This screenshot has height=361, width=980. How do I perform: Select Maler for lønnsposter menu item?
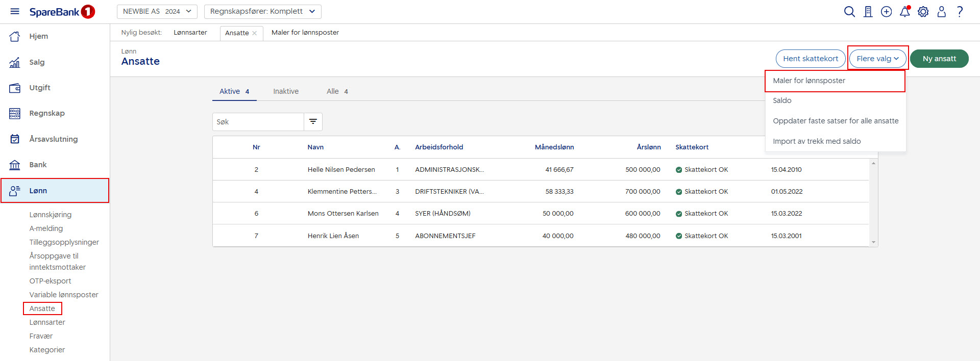pyautogui.click(x=808, y=81)
